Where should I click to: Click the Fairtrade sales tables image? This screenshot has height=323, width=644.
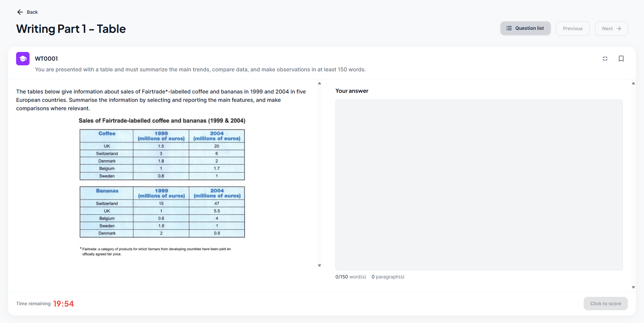pyautogui.click(x=162, y=187)
